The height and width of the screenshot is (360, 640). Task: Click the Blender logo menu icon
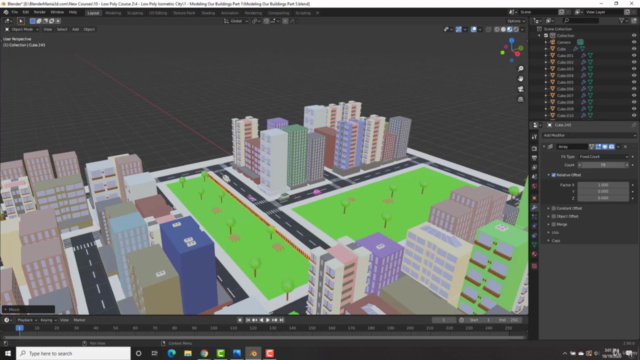(6, 12)
